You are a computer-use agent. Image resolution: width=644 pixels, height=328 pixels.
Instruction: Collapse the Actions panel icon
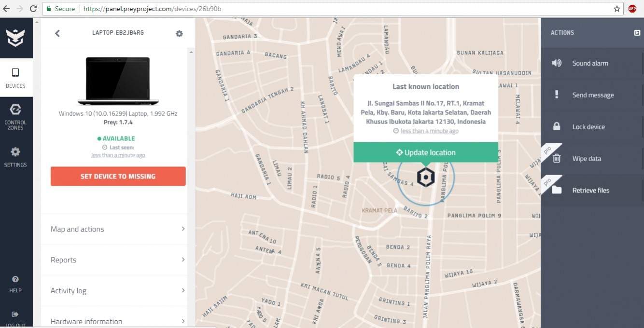pyautogui.click(x=637, y=33)
